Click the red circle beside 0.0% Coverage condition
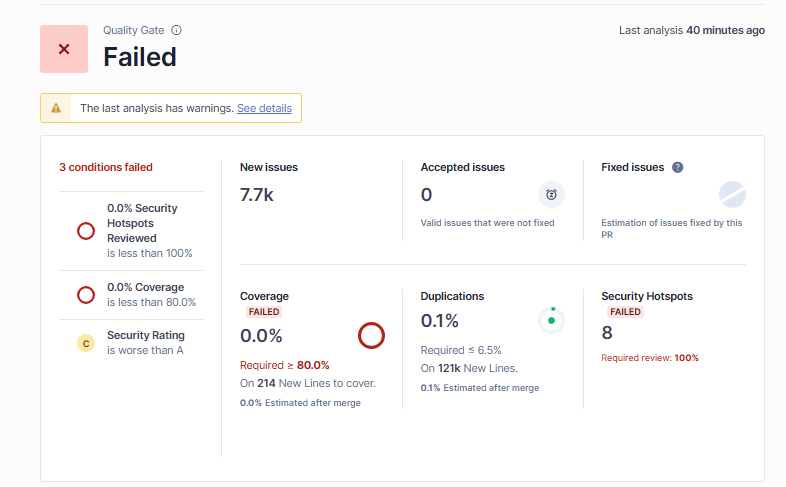 tap(86, 295)
